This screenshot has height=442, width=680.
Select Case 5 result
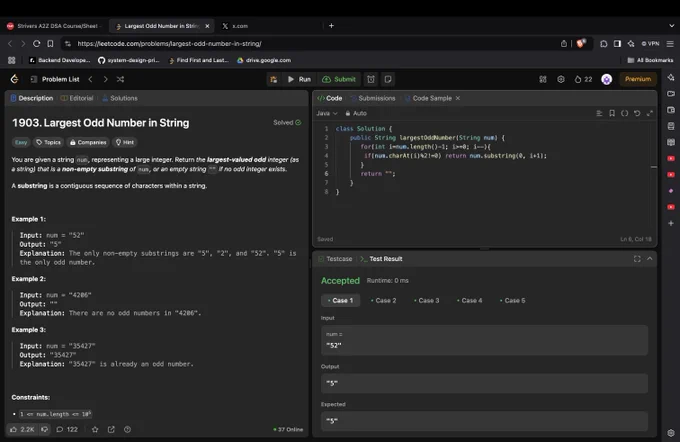(512, 301)
